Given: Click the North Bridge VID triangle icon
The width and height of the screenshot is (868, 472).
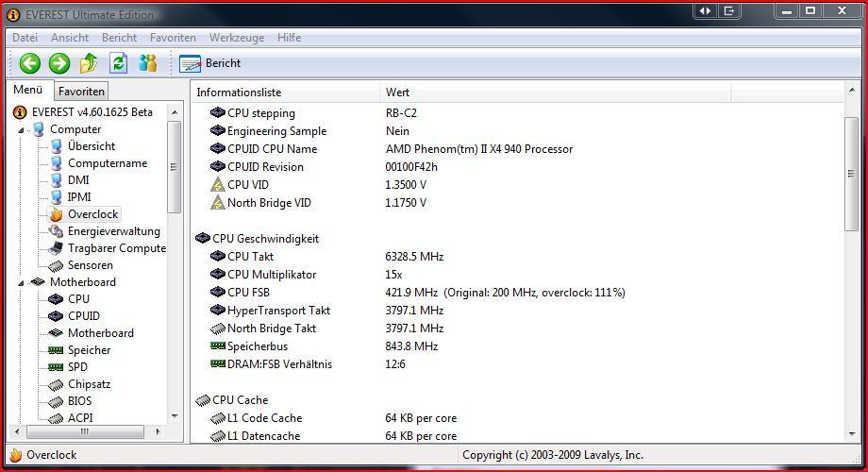Looking at the screenshot, I should pos(218,203).
